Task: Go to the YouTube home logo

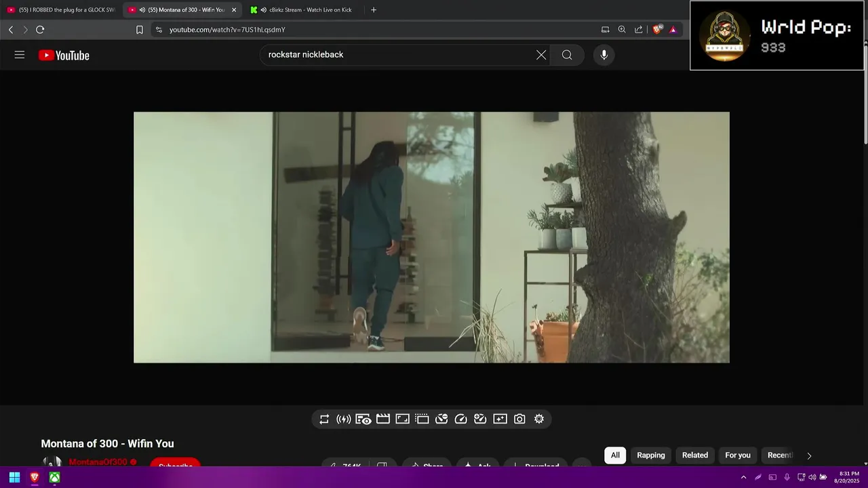Action: coord(64,56)
